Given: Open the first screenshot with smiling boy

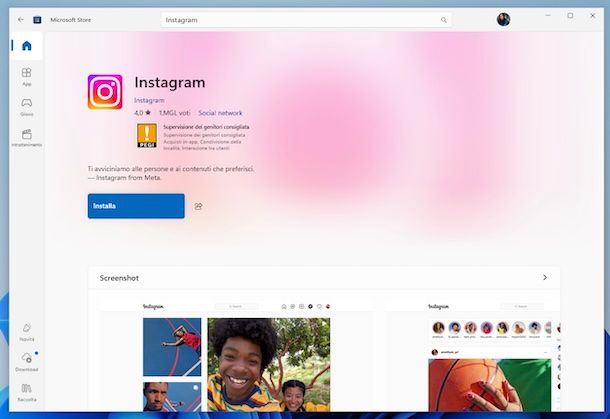Looking at the screenshot, I should point(237,356).
